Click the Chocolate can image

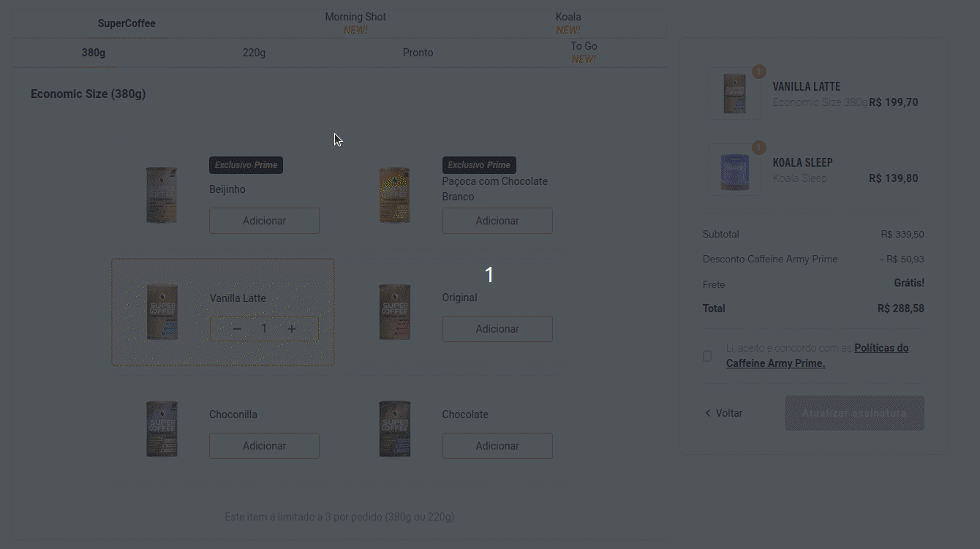(x=395, y=428)
